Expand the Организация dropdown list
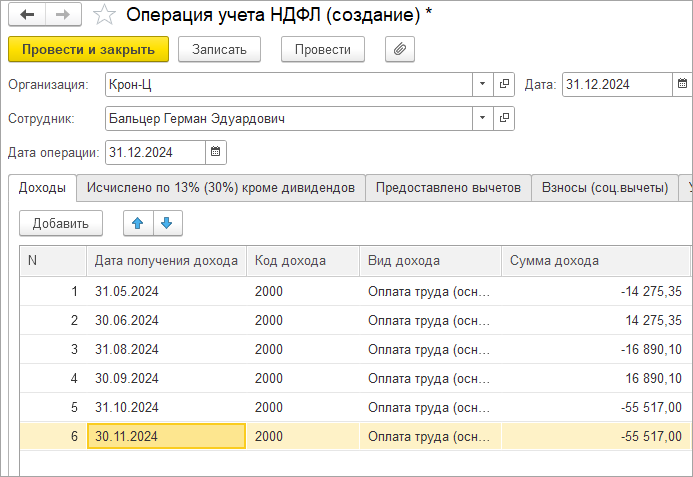 click(x=483, y=84)
